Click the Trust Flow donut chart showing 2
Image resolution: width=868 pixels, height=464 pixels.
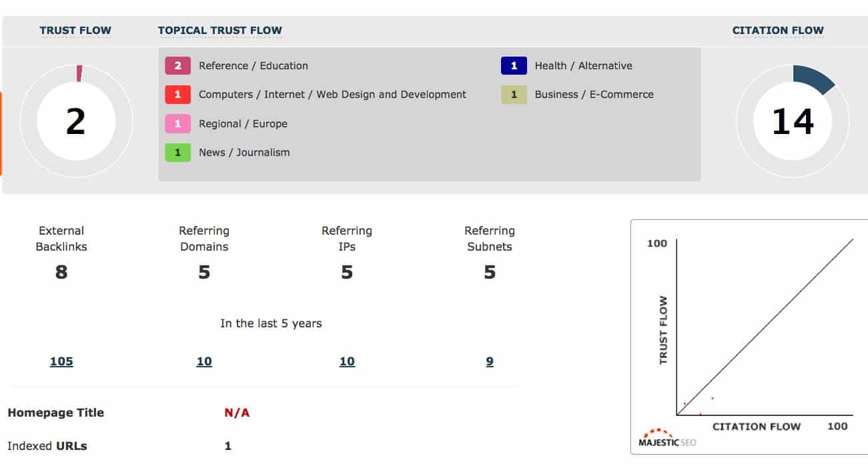point(76,121)
